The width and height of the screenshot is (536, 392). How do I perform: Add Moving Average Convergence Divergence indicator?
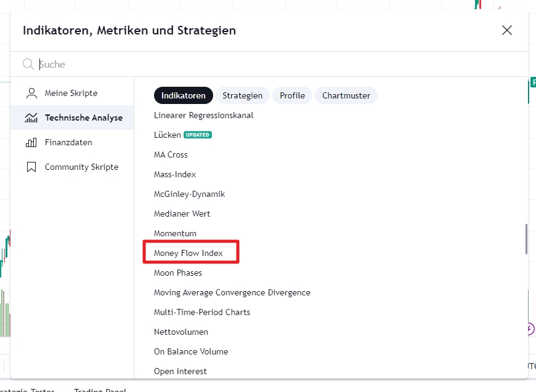click(x=232, y=292)
